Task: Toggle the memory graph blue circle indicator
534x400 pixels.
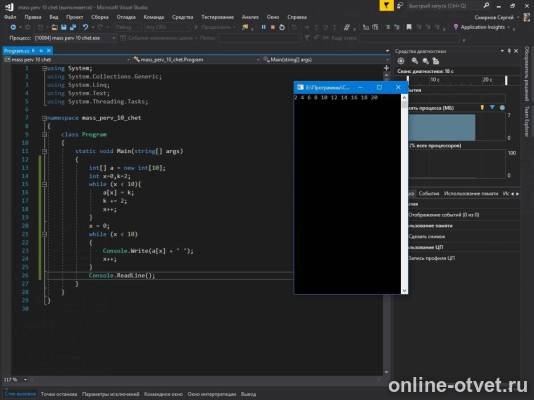Action: pos(502,108)
